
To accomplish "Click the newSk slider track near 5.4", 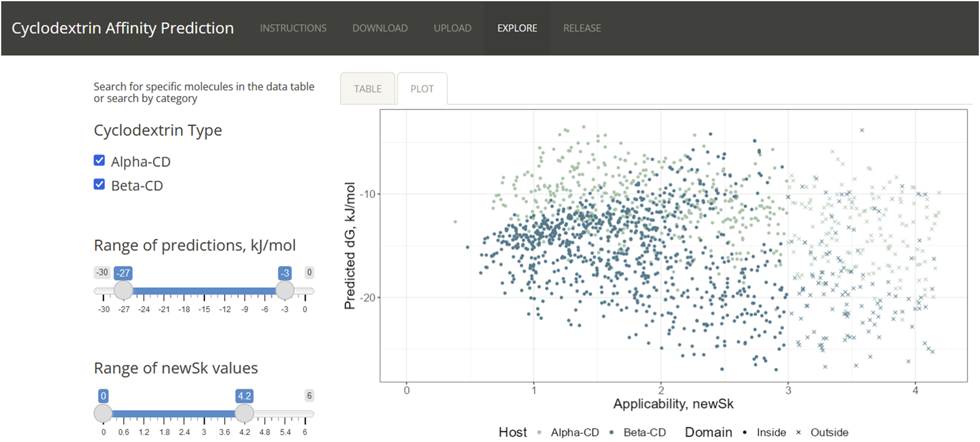I will click(285, 414).
